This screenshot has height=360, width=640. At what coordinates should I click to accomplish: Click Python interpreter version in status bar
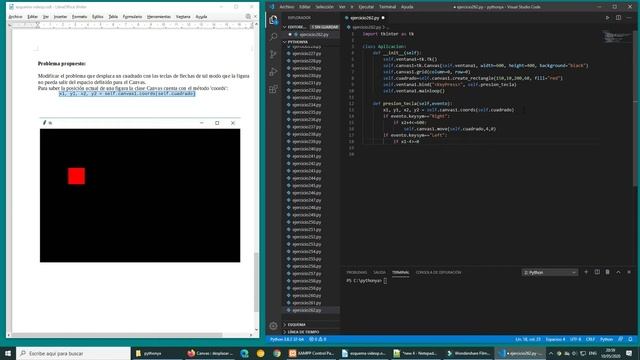click(287, 339)
